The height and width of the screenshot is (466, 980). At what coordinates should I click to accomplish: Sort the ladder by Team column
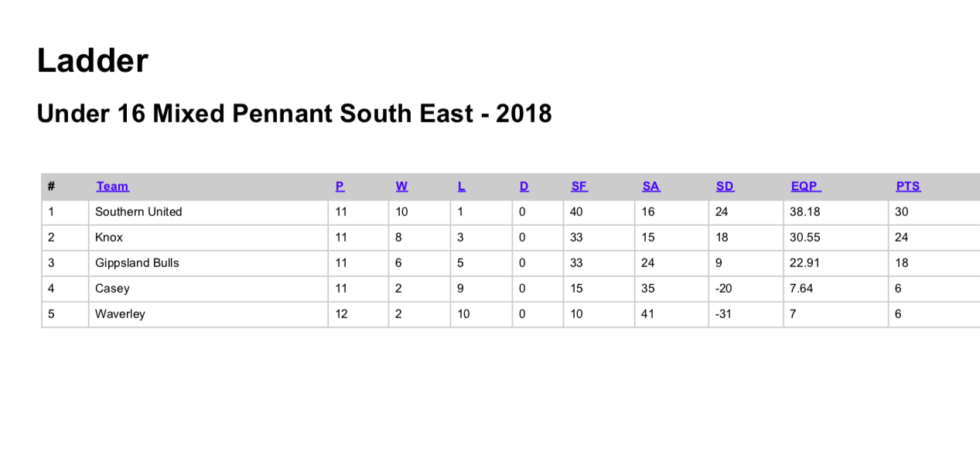pyautogui.click(x=112, y=187)
